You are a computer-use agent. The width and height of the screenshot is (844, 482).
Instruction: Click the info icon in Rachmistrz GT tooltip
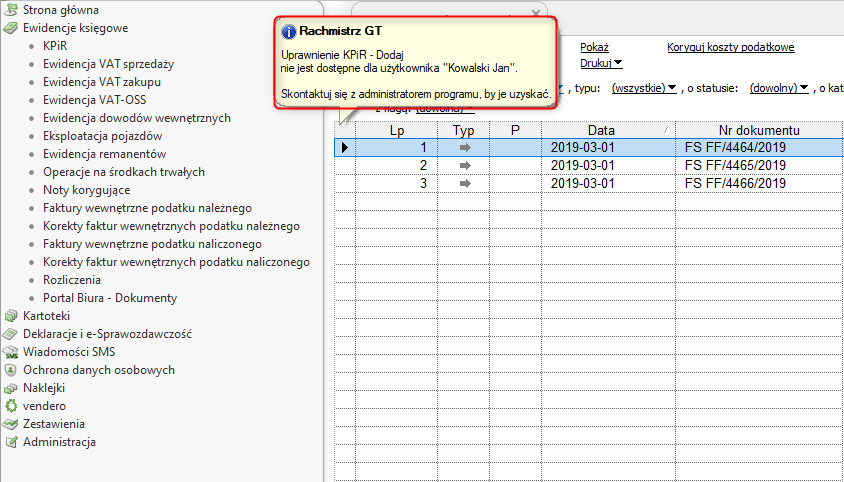pos(289,32)
